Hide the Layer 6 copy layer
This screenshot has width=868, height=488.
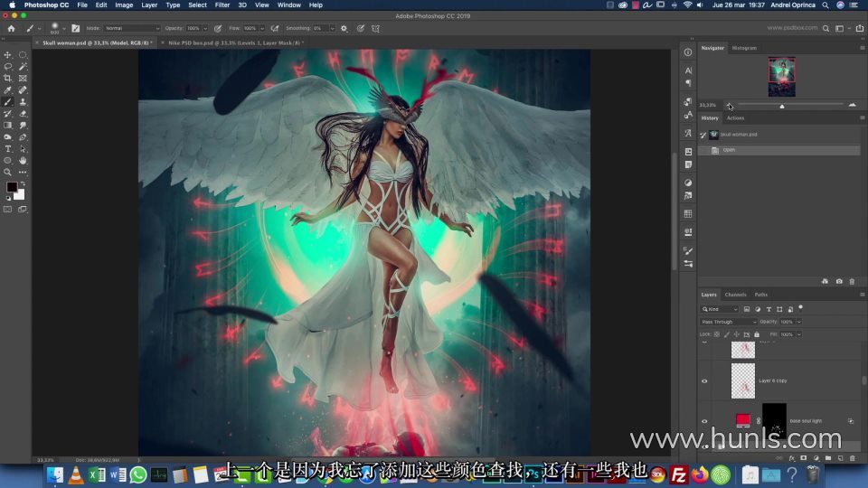(704, 380)
